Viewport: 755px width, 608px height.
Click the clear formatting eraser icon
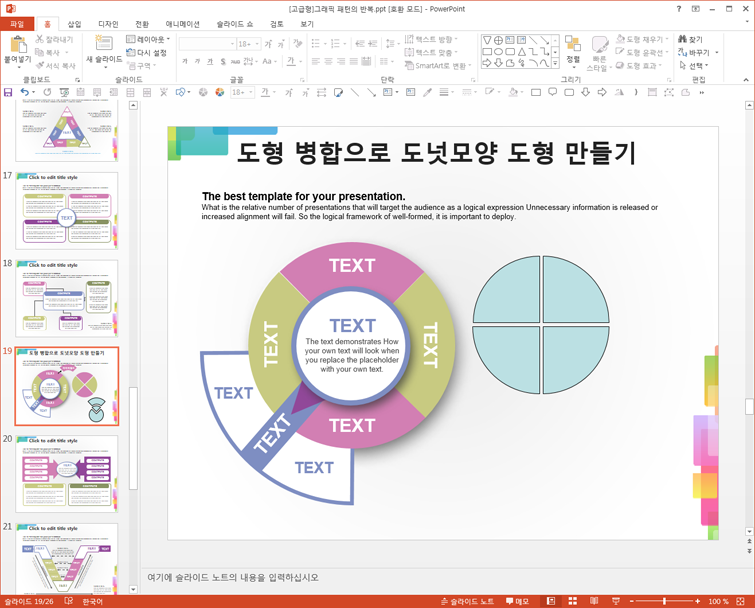tap(298, 44)
